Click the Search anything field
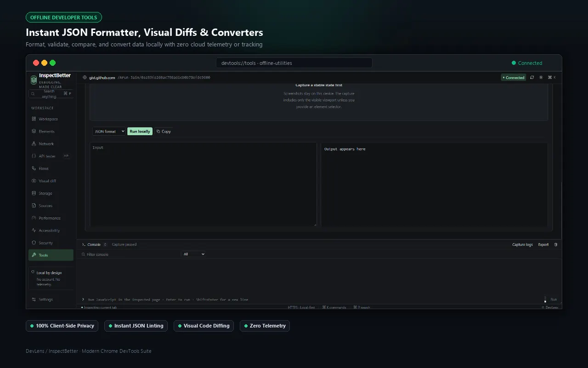 click(51, 94)
